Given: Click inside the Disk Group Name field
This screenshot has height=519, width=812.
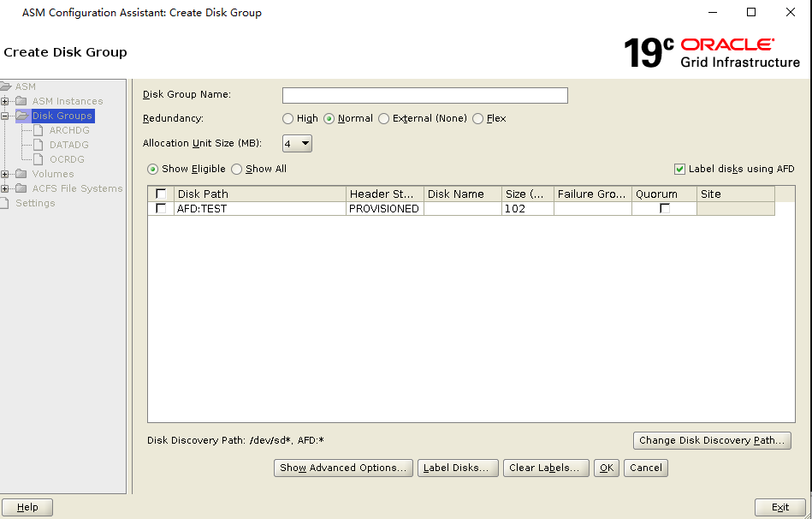Looking at the screenshot, I should pyautogui.click(x=424, y=95).
